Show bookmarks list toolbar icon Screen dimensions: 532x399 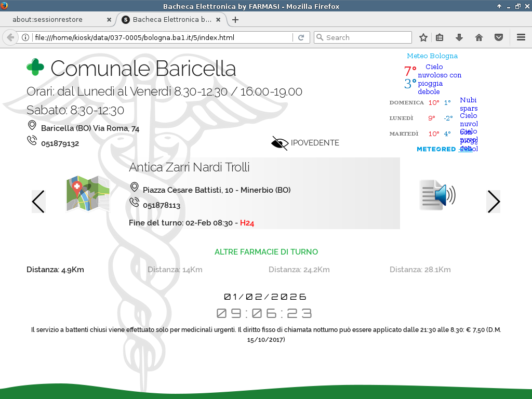point(440,37)
